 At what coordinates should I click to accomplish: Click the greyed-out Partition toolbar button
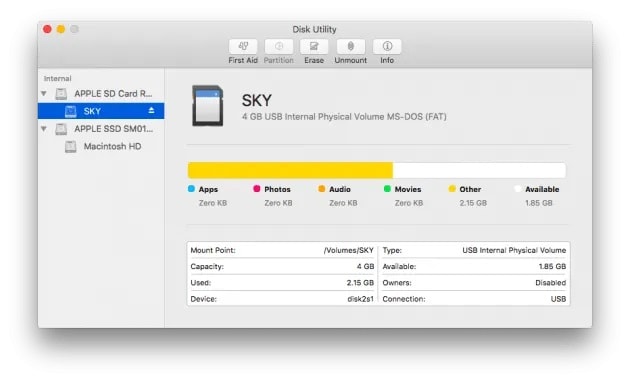tap(278, 47)
